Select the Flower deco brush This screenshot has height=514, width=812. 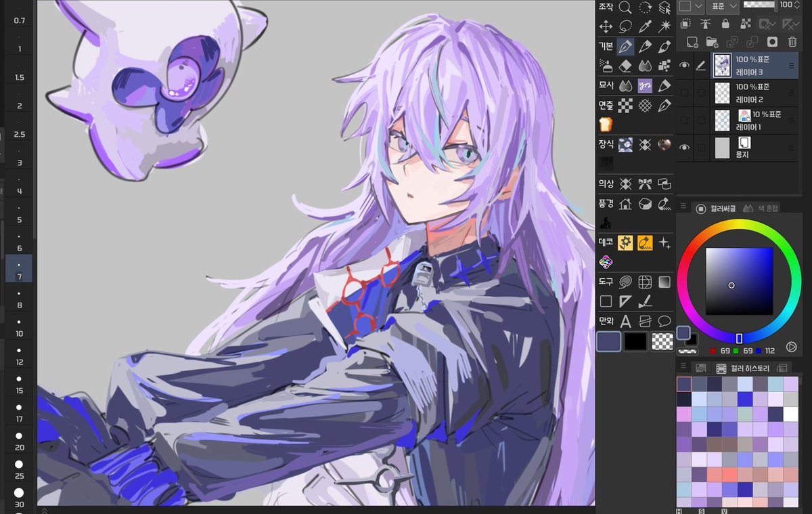625,242
